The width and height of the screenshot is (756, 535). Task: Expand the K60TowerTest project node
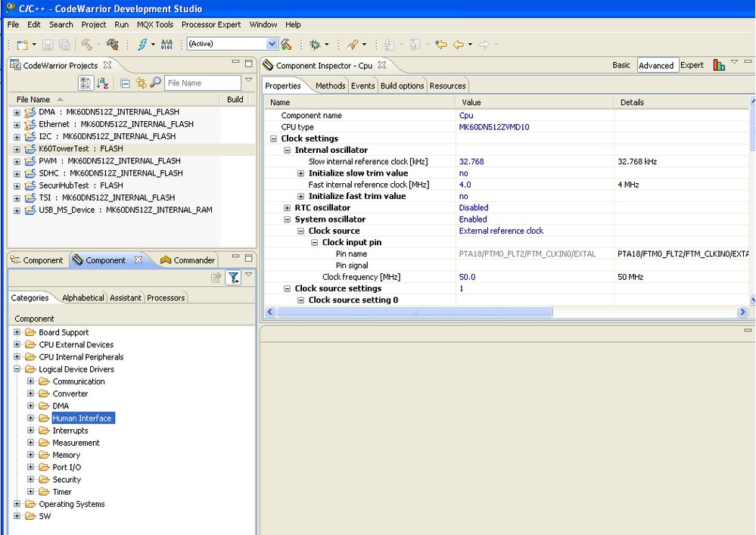tap(17, 149)
